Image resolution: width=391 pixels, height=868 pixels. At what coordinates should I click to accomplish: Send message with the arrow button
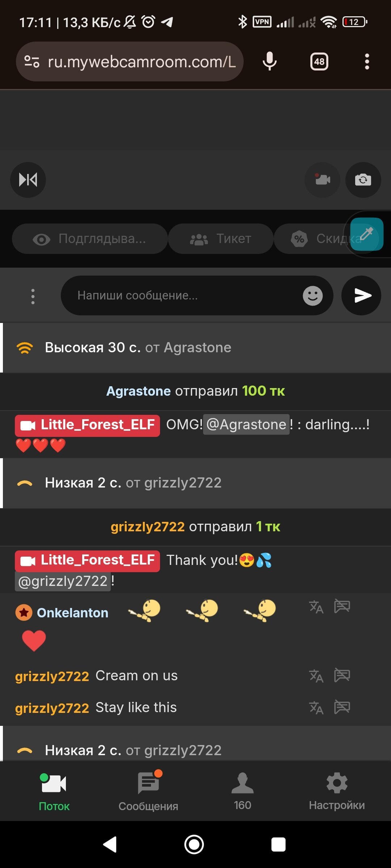361,295
